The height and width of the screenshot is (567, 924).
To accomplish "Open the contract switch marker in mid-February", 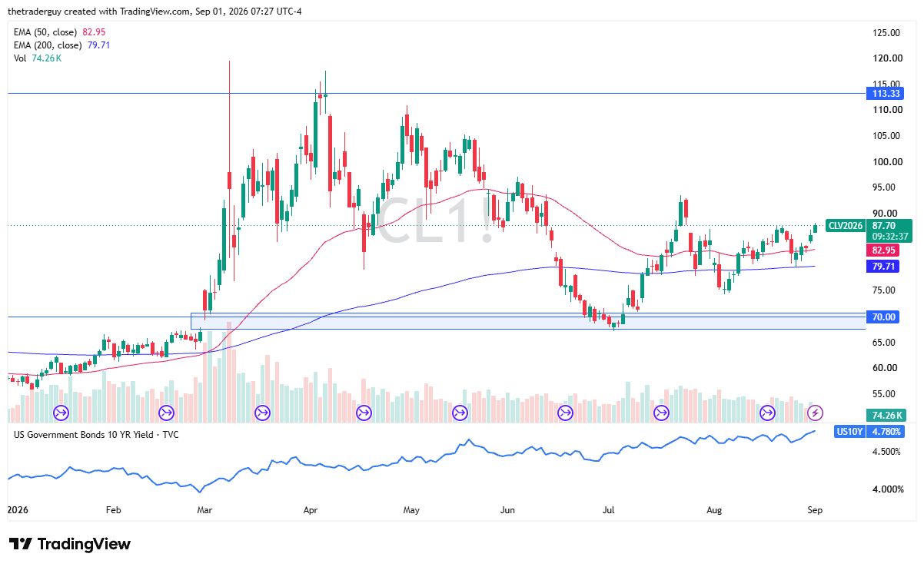I will coord(165,413).
